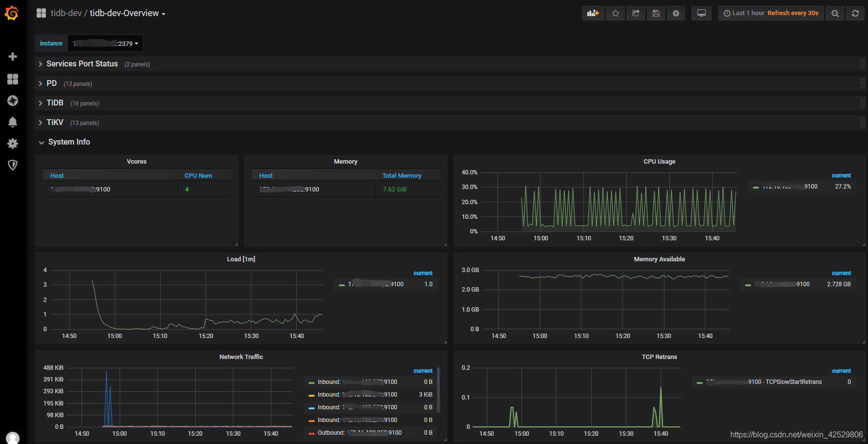Toggle TCPSlowStartRetrans series in legend

[x=764, y=382]
